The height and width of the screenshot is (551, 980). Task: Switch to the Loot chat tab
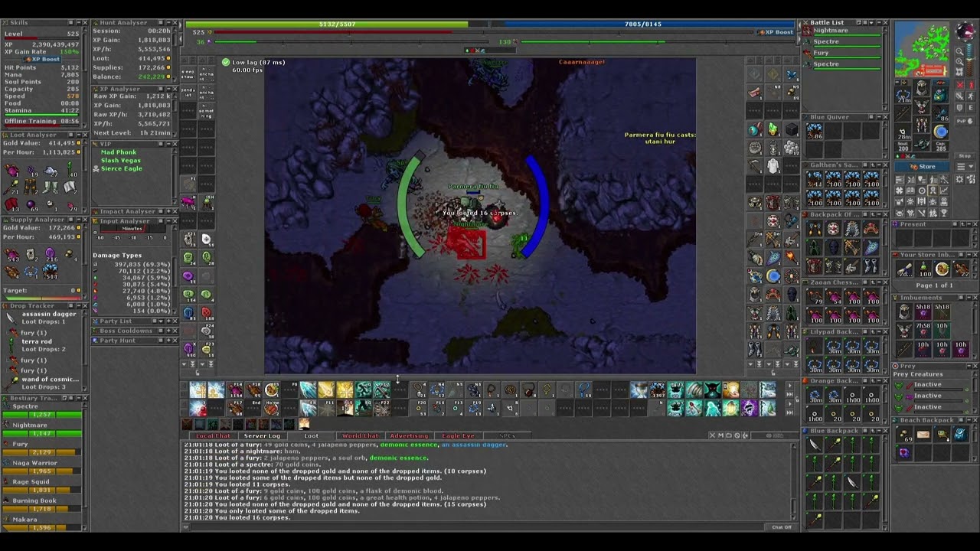point(311,435)
